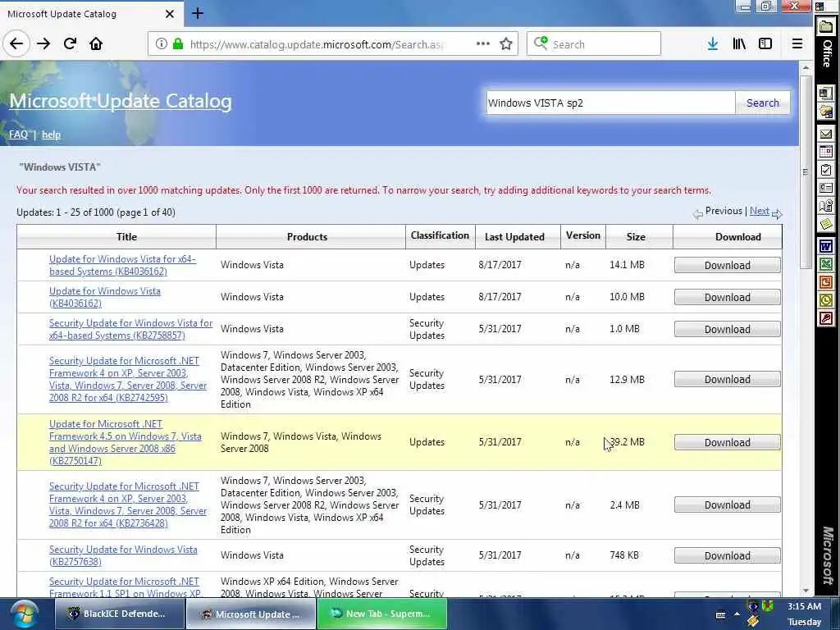Open New Contact card icon in Office bar
Image resolution: width=840 pixels, height=630 pixels.
click(826, 188)
